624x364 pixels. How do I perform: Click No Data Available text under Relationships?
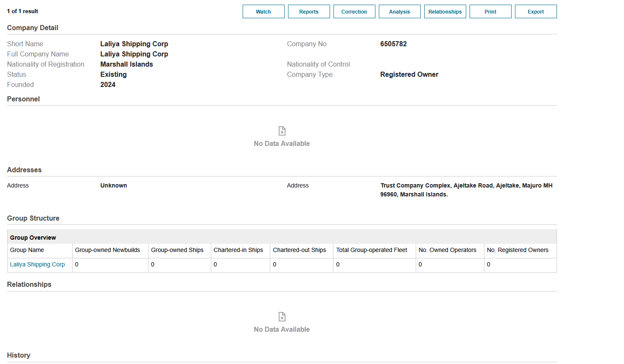click(x=282, y=329)
